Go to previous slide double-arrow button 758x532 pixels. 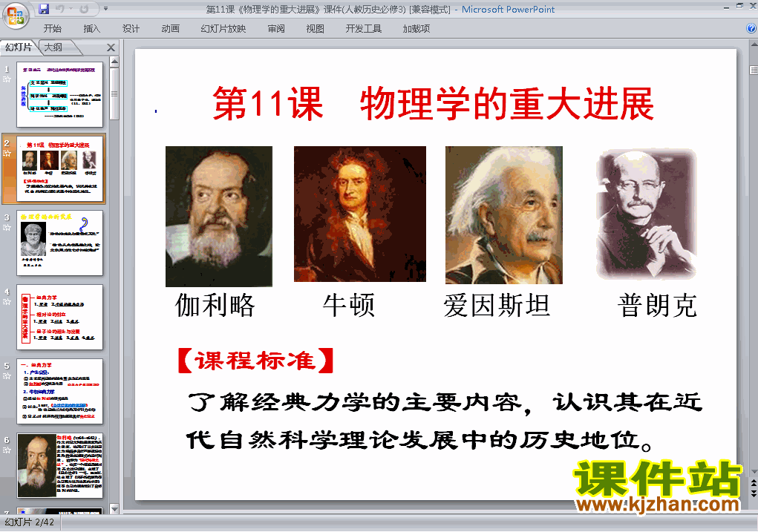(754, 483)
